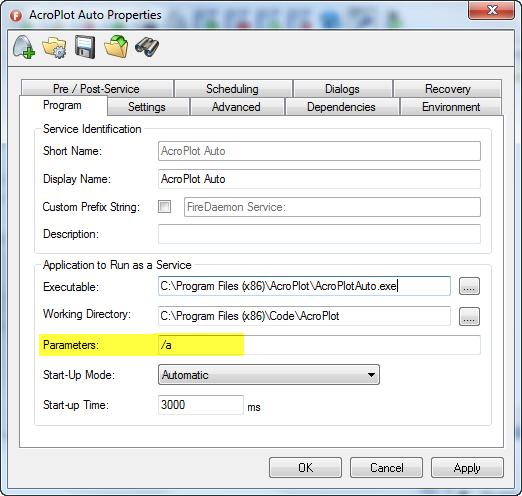The image size is (522, 496).
Task: Browse for the Executable path
Action: (469, 286)
